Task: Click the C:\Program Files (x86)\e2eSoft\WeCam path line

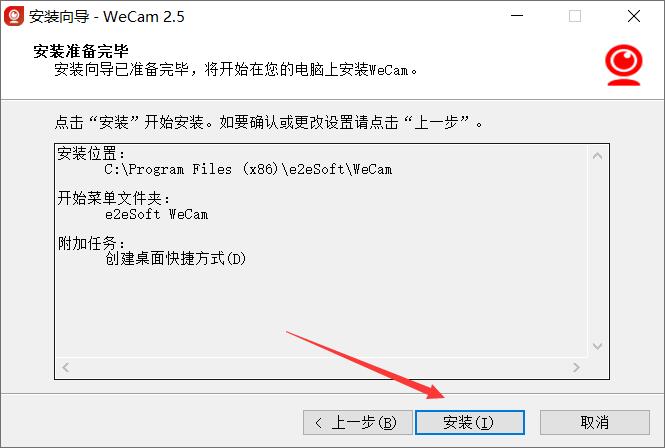Action: coord(248,169)
